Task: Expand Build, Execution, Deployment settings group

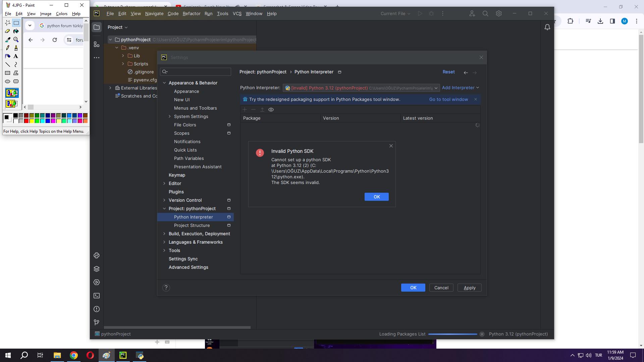Action: [x=164, y=234]
